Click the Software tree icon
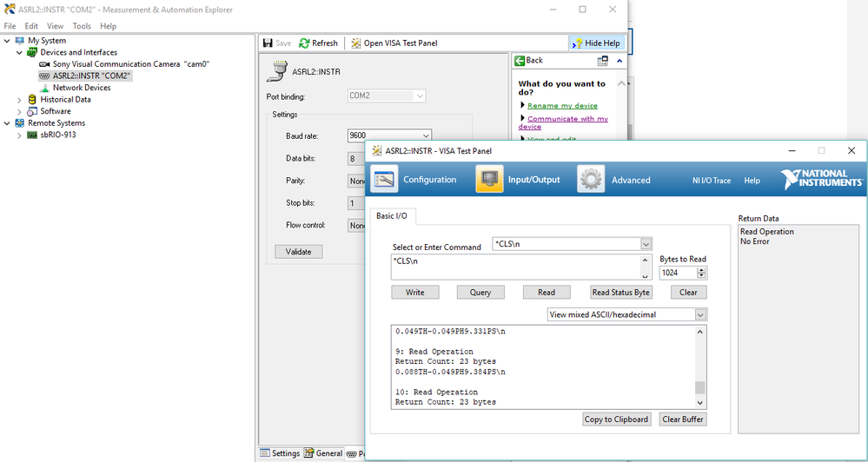The width and height of the screenshot is (868, 462). click(x=32, y=111)
